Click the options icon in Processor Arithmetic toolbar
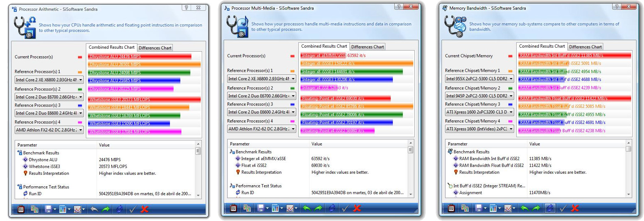 pos(21,209)
